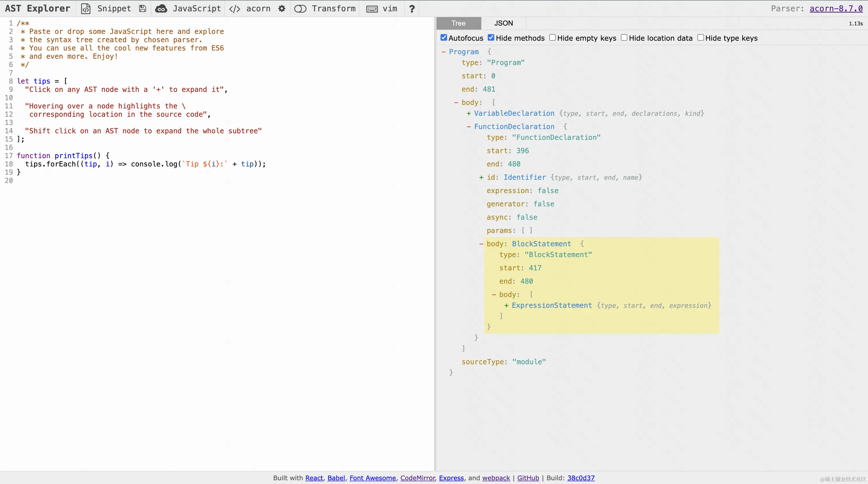Screen dimensions: 868x484
Task: Enable Hide empty keys checkbox
Action: [x=552, y=38]
